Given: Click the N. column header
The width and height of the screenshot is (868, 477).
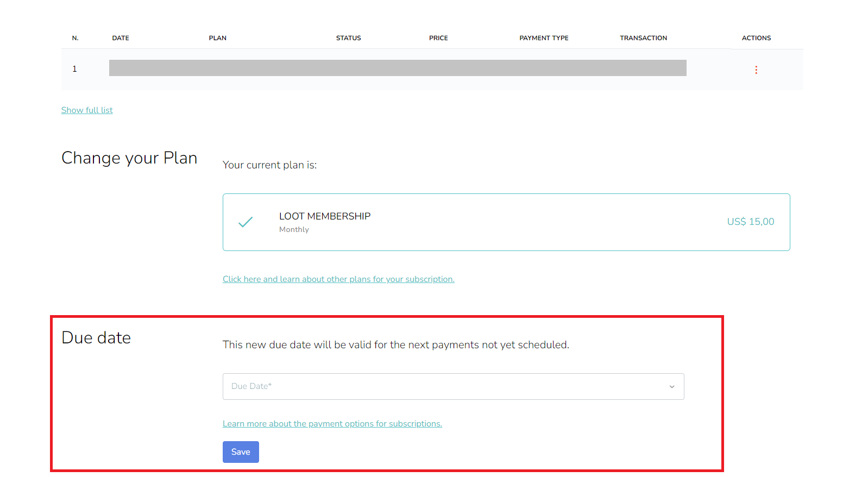Looking at the screenshot, I should tap(76, 38).
